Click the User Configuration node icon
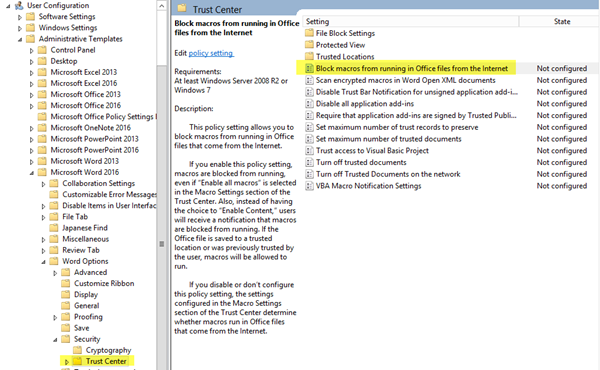Screen dimensions: 600x370 pos(19,5)
